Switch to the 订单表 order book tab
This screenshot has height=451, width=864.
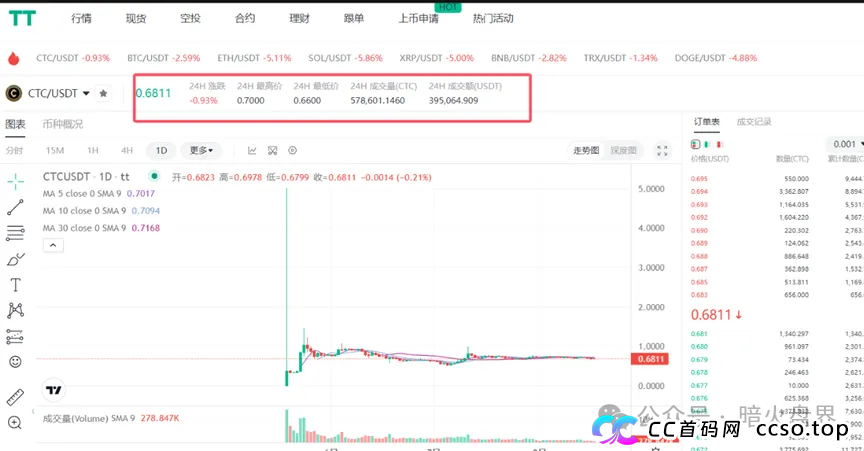[x=706, y=122]
